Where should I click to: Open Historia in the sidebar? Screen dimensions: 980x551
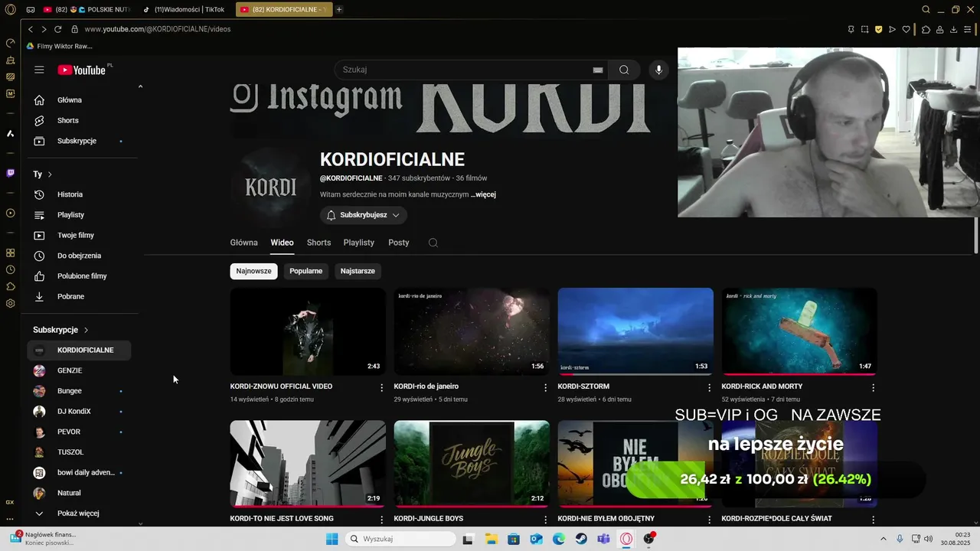click(80, 194)
